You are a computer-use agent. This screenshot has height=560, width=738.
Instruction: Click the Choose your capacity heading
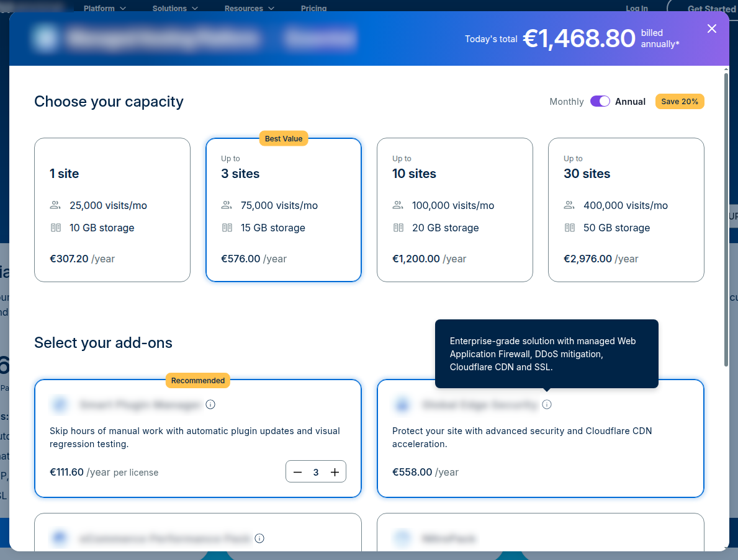(109, 102)
